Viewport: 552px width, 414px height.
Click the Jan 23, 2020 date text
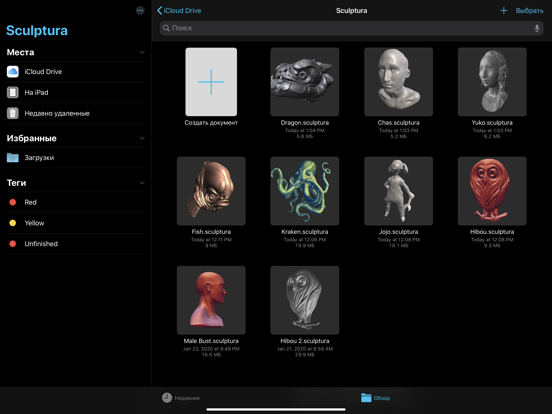[x=211, y=349]
